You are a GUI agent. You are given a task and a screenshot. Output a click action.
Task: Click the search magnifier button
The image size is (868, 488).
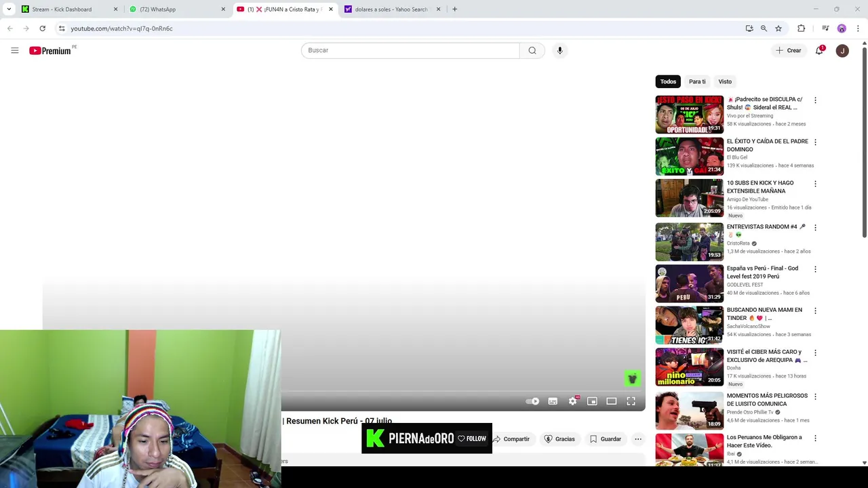click(x=532, y=50)
